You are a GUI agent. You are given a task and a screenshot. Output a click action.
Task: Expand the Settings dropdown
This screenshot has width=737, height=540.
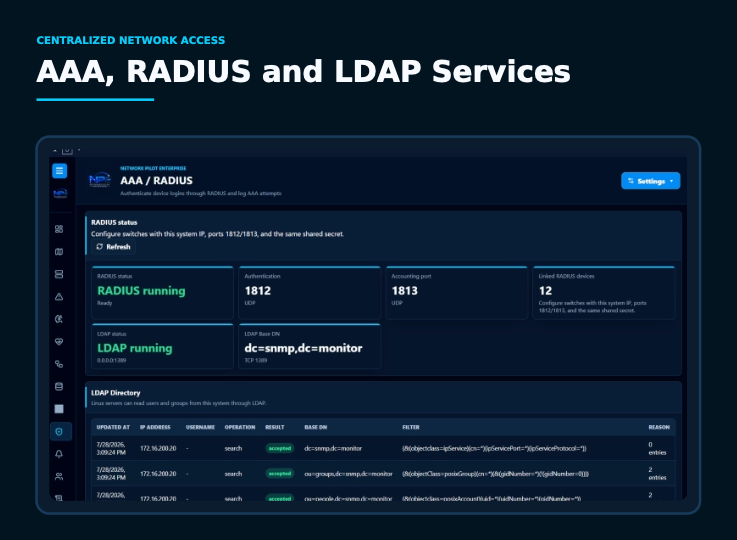click(651, 181)
